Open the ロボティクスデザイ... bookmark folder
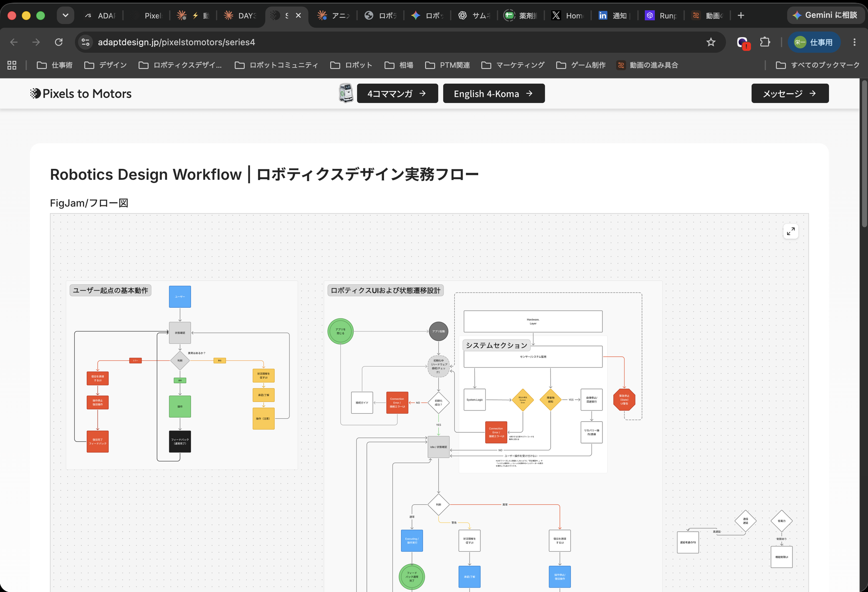This screenshot has width=868, height=592. pos(180,65)
